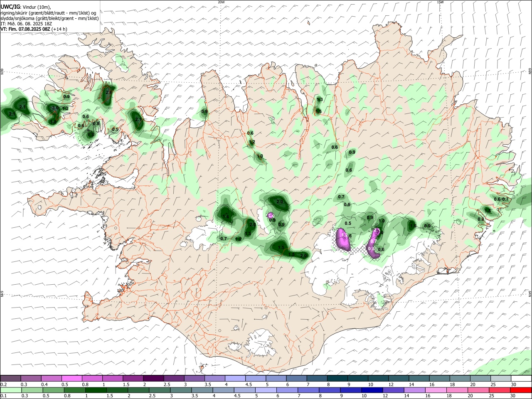Screen dimensions: 532x399
Task: Select the medium green 0.5 swatch in bottom legend row
Action: click(x=53, y=390)
